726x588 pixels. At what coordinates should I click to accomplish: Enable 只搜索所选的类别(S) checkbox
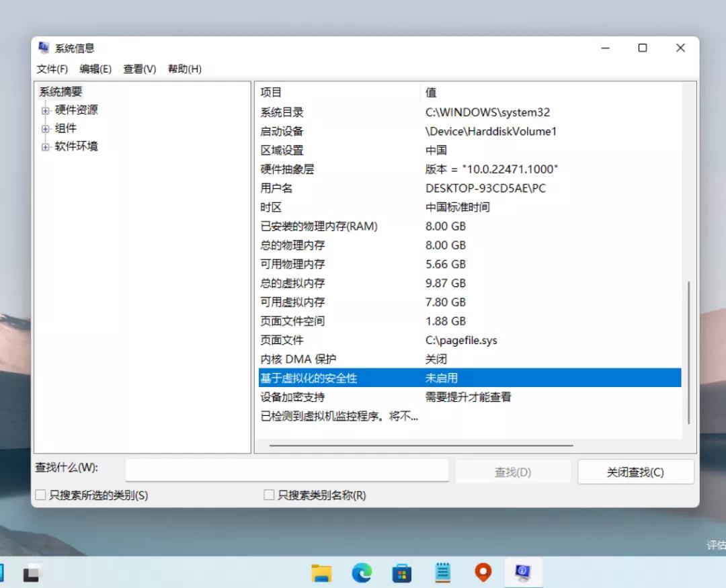(38, 495)
